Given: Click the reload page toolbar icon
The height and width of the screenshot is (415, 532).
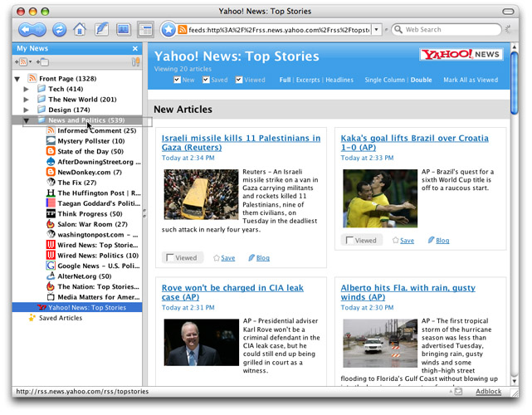Looking at the screenshot, I should coord(60,30).
